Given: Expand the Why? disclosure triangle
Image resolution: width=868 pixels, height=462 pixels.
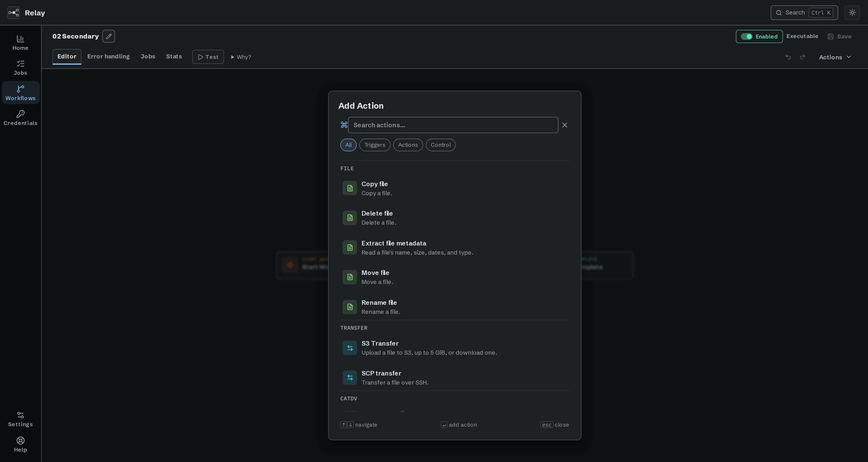Looking at the screenshot, I should 233,57.
